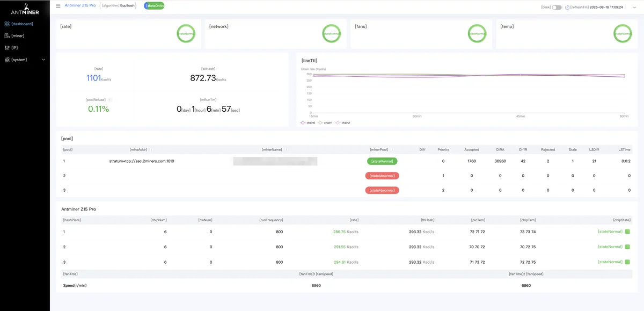Click the blurred miner name field
Screen dimensions: 644x311
(275, 161)
